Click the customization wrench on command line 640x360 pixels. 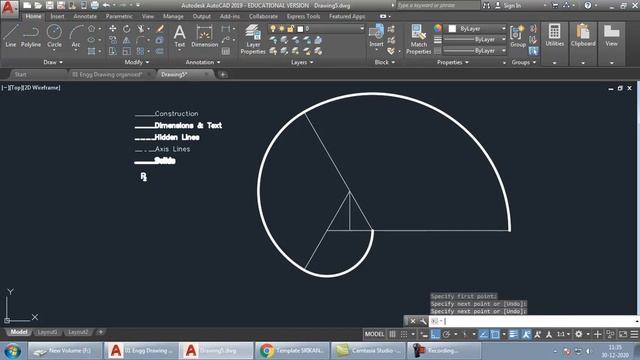[x=423, y=321]
